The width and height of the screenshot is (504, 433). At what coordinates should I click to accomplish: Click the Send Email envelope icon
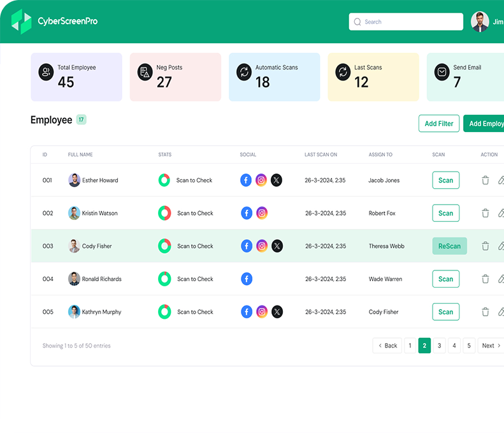click(442, 72)
